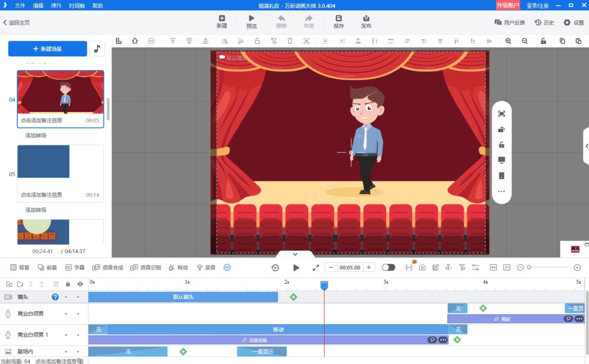Click the 00:05.00 duration field
The image size is (589, 364).
click(350, 268)
